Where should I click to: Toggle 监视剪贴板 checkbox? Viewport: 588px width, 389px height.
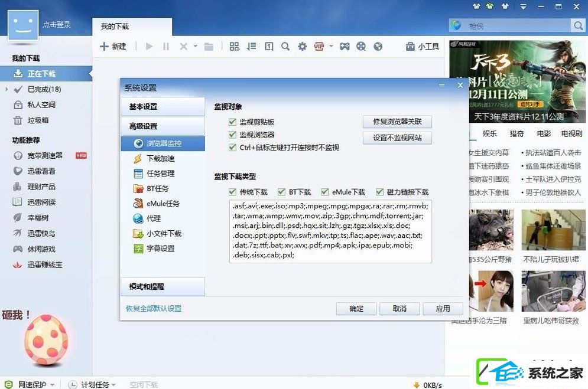232,122
